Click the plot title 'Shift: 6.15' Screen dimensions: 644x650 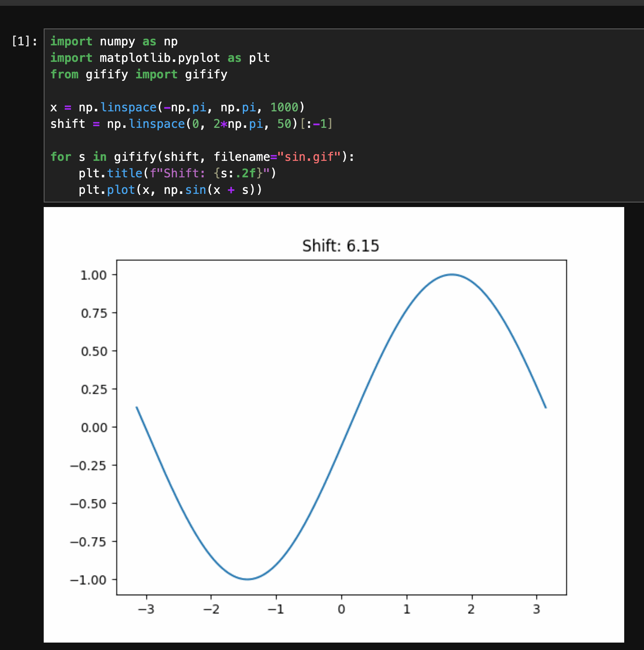(x=341, y=246)
